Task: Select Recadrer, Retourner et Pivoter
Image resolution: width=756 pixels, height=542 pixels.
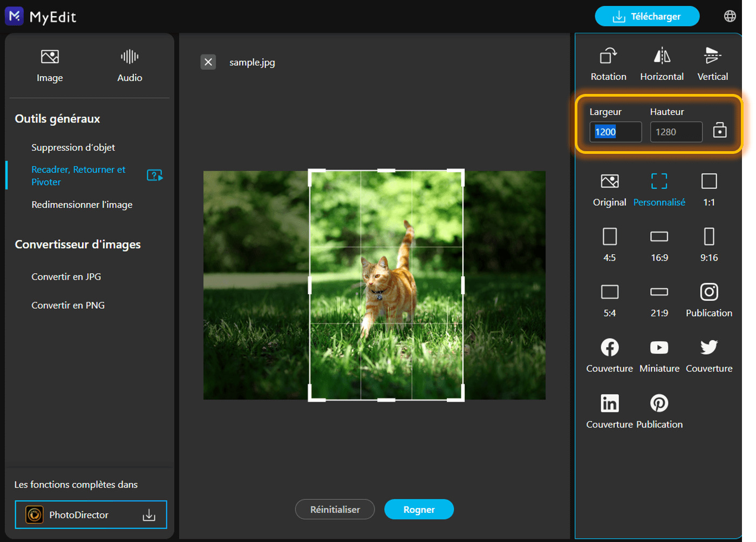Action: [x=78, y=175]
